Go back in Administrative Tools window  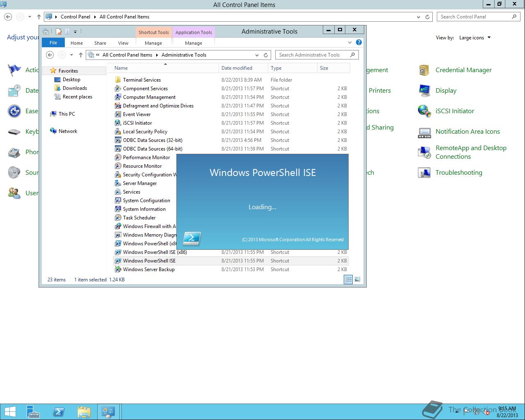click(50, 55)
